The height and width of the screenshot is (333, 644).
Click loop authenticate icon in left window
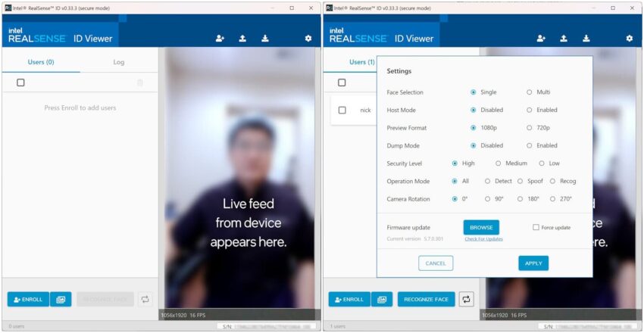tap(145, 300)
